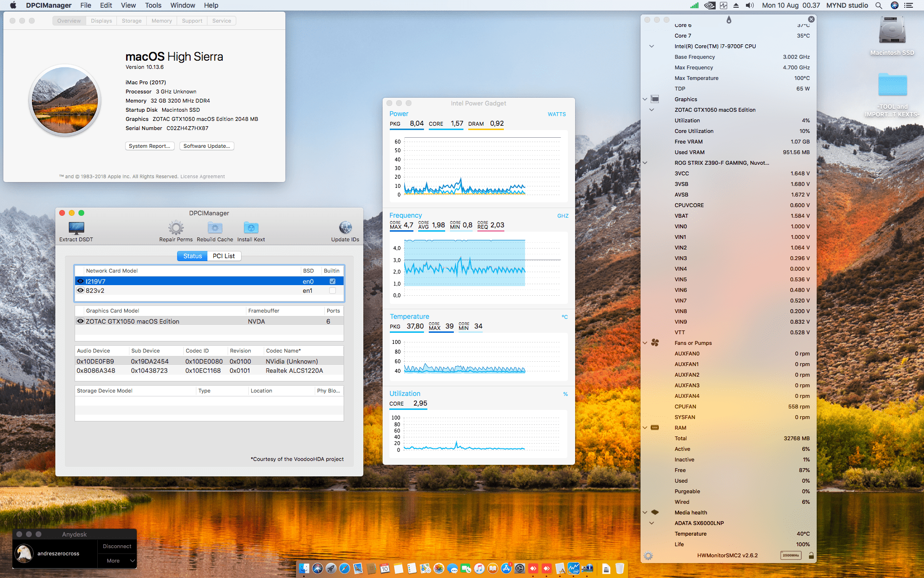Open Finder from the Dock
The image size is (924, 578).
pyautogui.click(x=304, y=569)
